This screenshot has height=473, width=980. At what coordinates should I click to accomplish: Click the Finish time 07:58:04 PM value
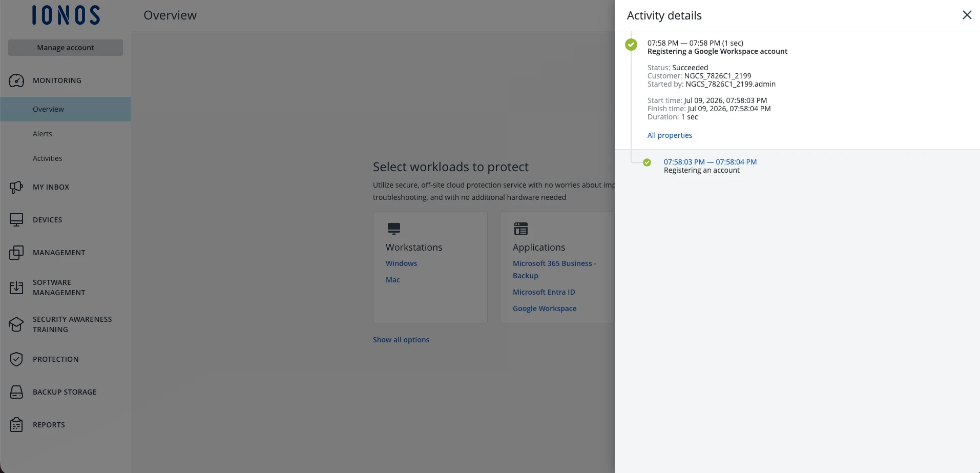[x=729, y=109]
